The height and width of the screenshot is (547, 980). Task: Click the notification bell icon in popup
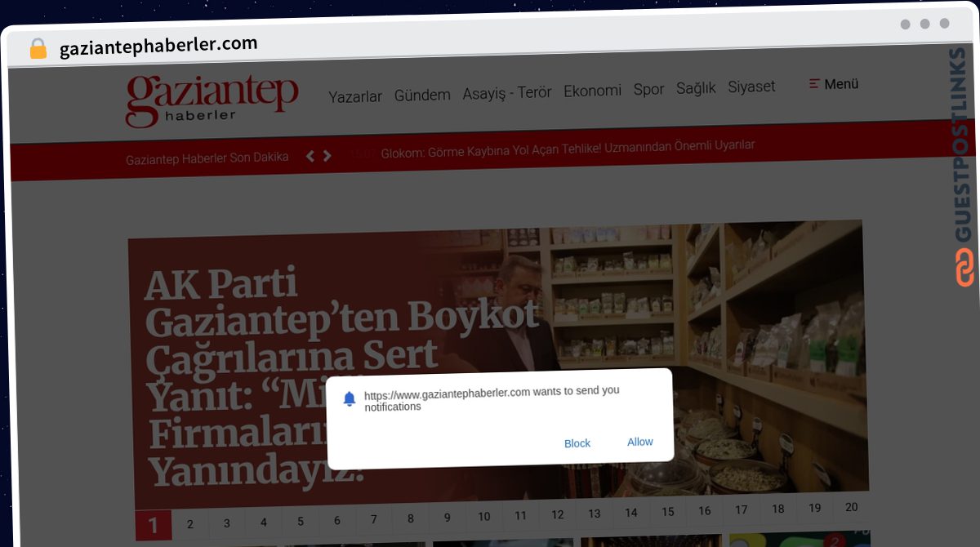point(350,398)
